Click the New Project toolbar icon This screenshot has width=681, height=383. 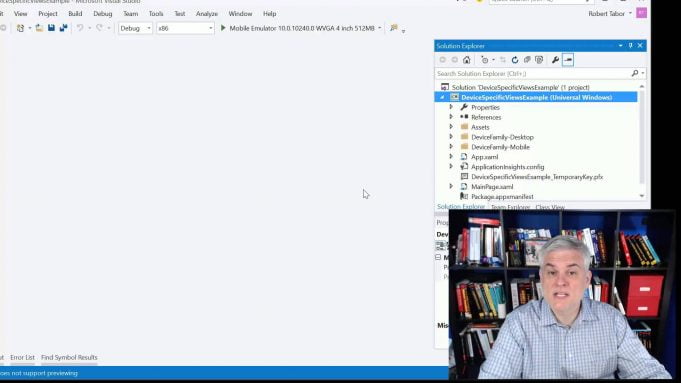(x=20, y=28)
